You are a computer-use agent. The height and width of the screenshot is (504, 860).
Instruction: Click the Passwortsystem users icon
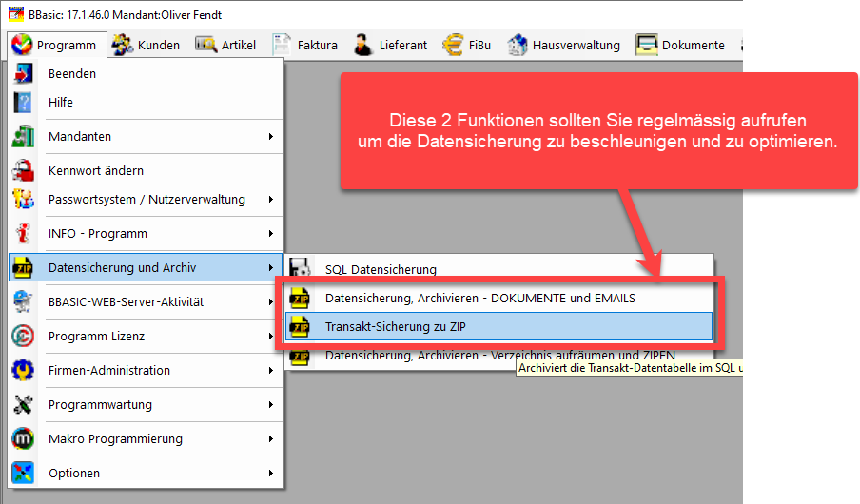pyautogui.click(x=23, y=199)
